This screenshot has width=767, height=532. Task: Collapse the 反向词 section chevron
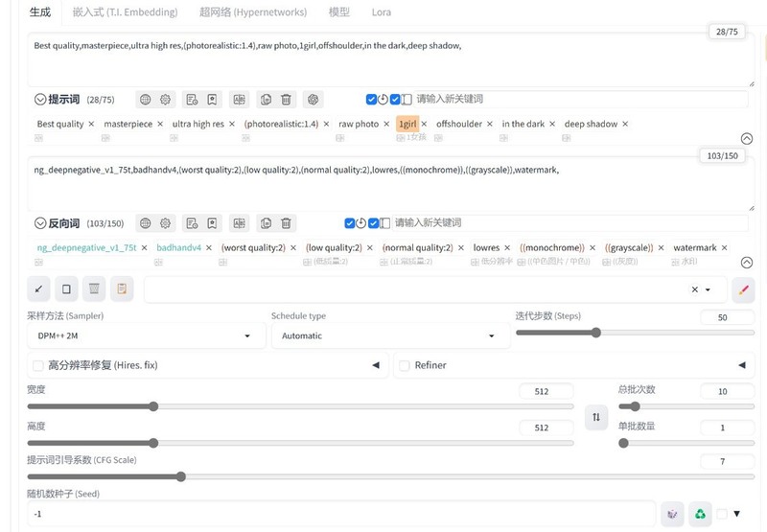[40, 223]
